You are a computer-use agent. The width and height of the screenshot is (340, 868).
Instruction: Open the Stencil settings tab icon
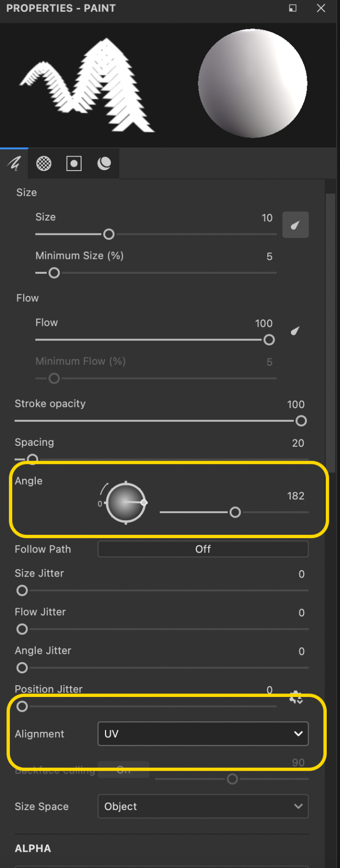pos(74,163)
